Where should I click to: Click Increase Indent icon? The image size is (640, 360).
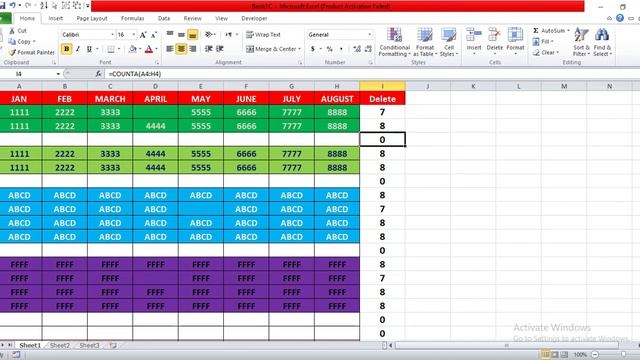click(220, 49)
